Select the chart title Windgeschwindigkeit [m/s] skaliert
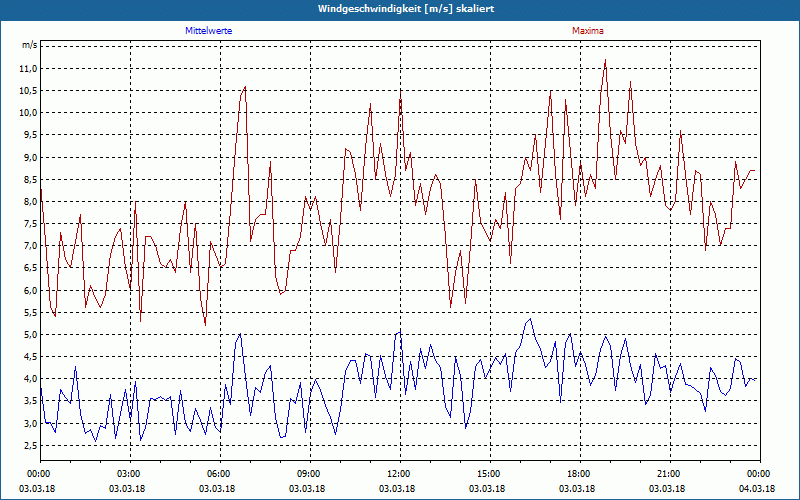800x500 pixels. (406, 9)
